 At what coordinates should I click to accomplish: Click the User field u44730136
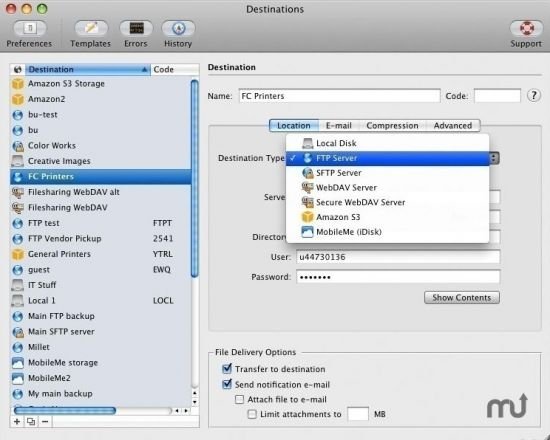398,257
